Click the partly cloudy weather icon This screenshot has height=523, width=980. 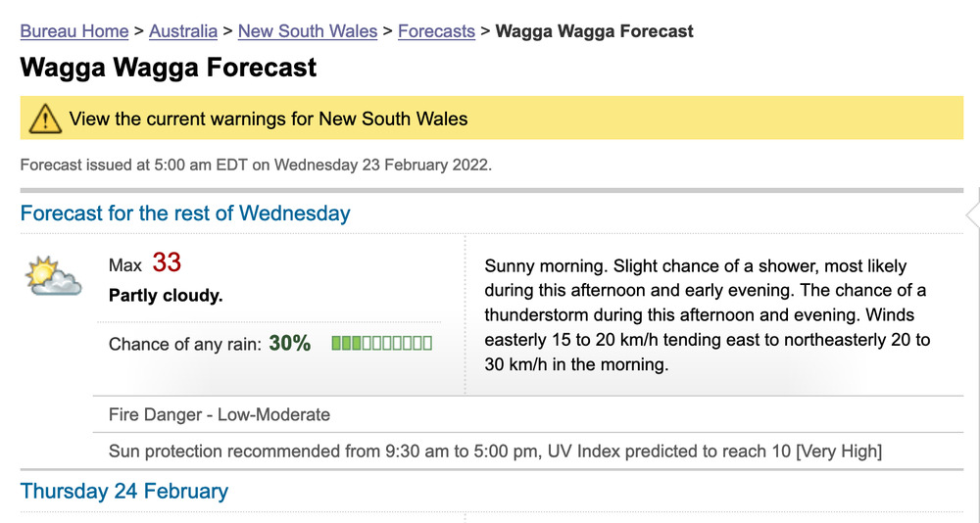tap(53, 275)
